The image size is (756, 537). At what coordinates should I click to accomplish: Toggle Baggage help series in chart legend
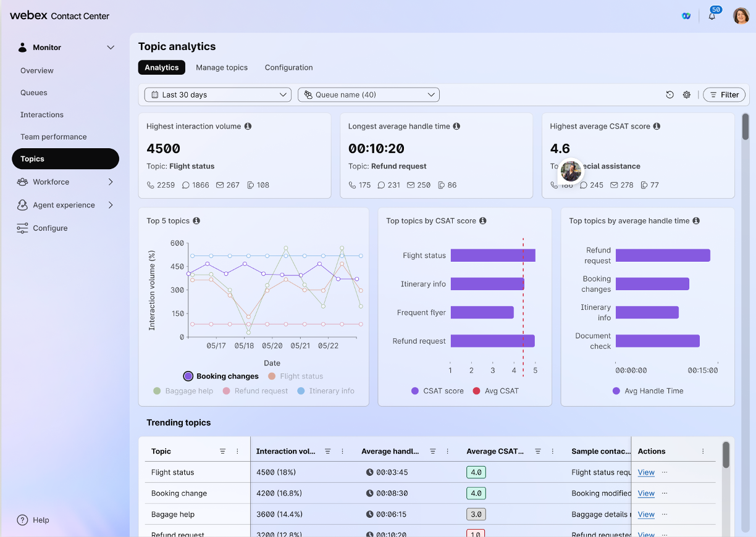pos(183,391)
